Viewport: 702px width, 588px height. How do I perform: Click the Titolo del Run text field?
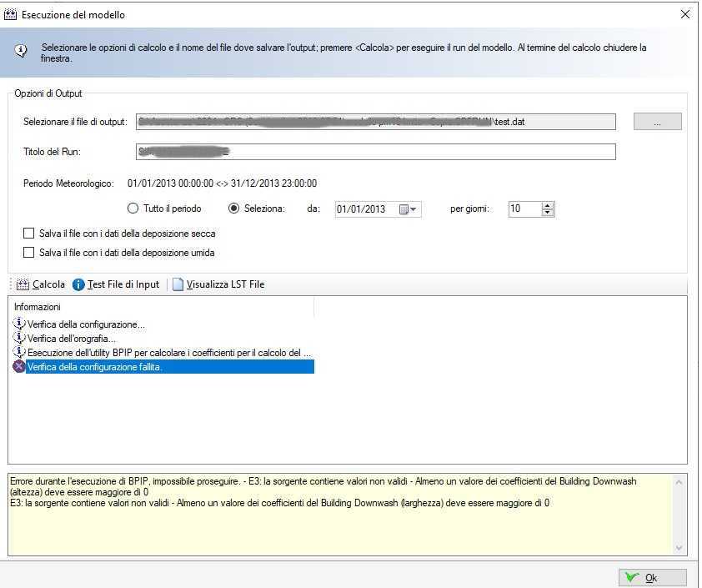point(375,152)
